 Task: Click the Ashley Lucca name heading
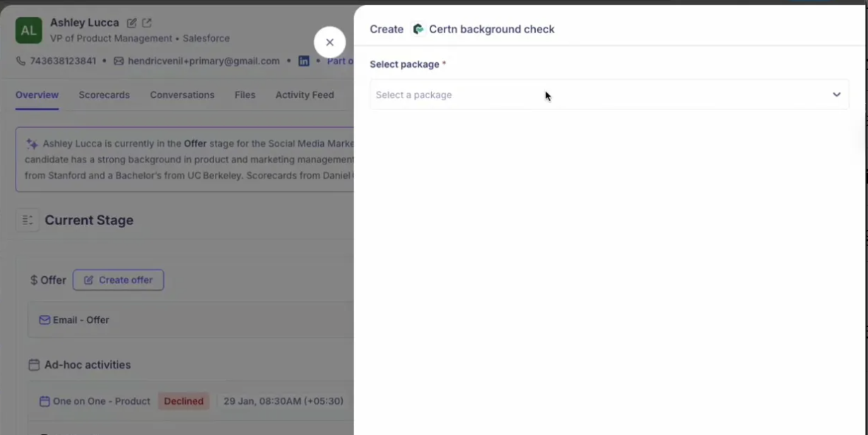pos(85,23)
